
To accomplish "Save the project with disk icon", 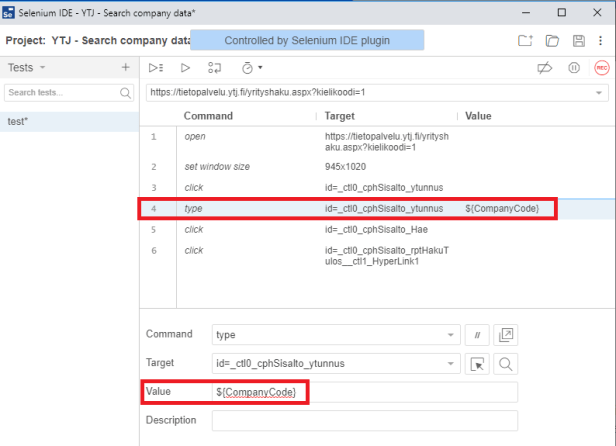I will point(578,40).
